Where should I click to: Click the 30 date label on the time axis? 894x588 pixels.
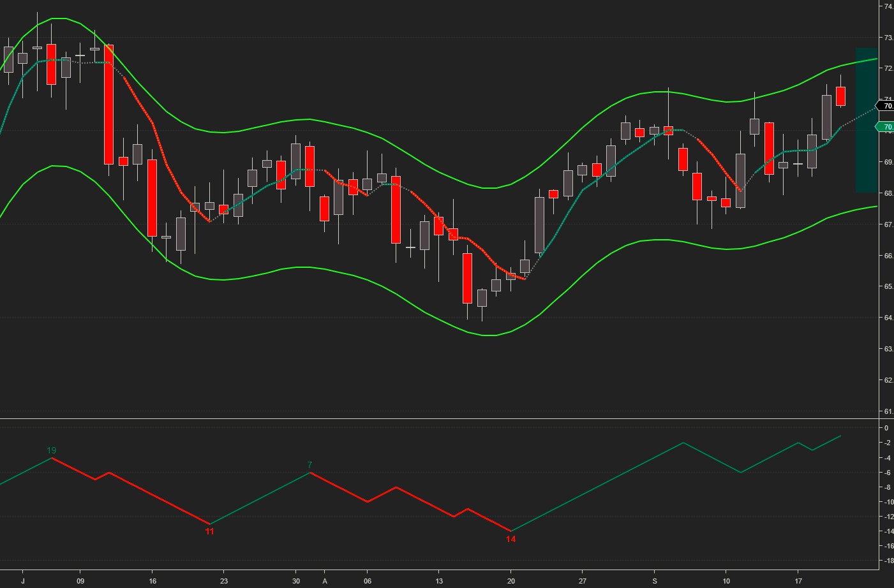coord(296,582)
